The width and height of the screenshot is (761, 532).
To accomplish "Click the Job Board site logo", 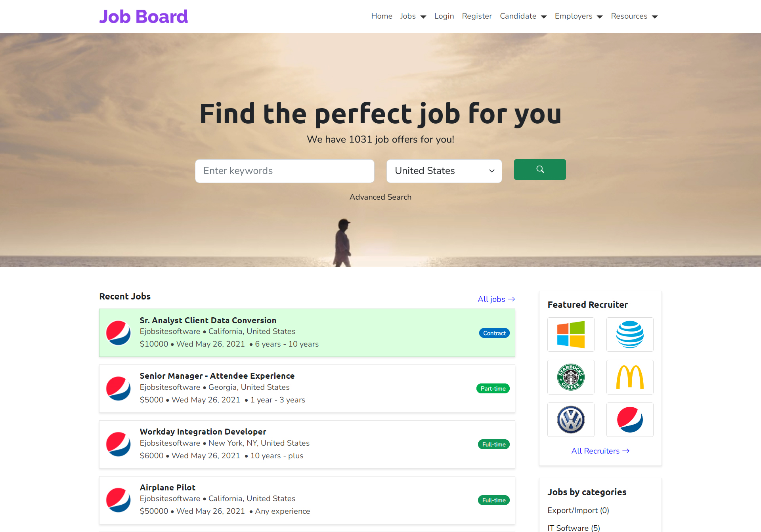I will point(143,16).
